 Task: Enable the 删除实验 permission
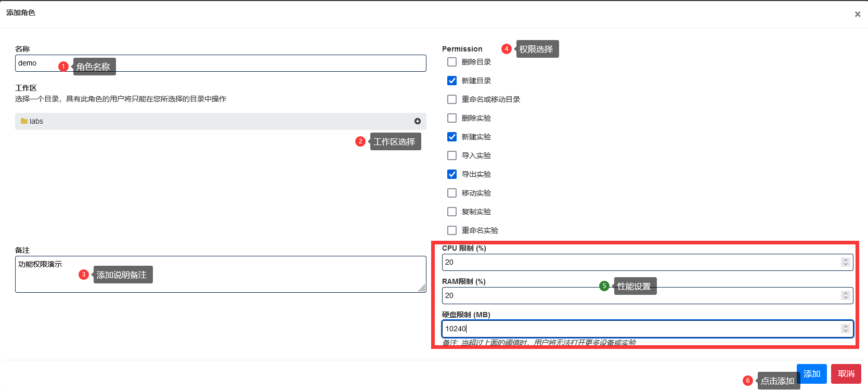452,118
